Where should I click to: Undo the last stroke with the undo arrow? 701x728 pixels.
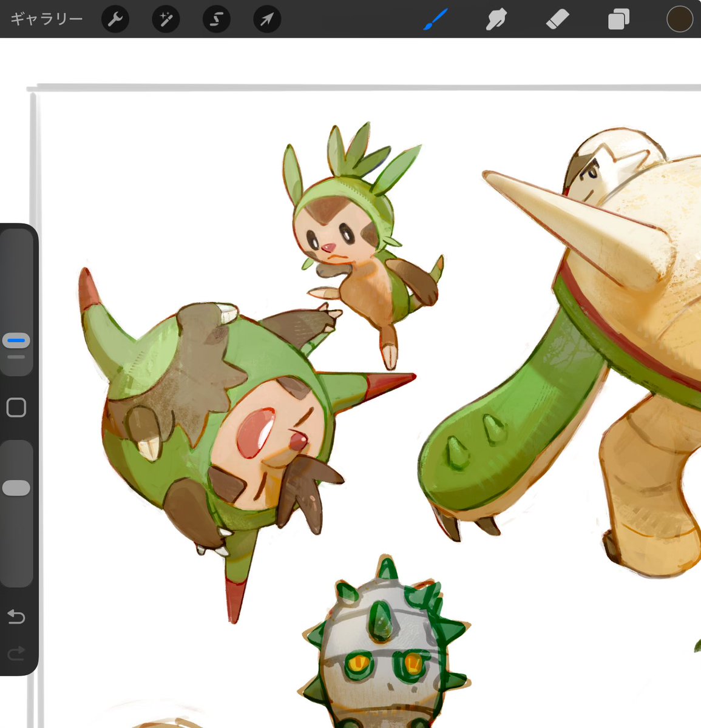pyautogui.click(x=16, y=617)
